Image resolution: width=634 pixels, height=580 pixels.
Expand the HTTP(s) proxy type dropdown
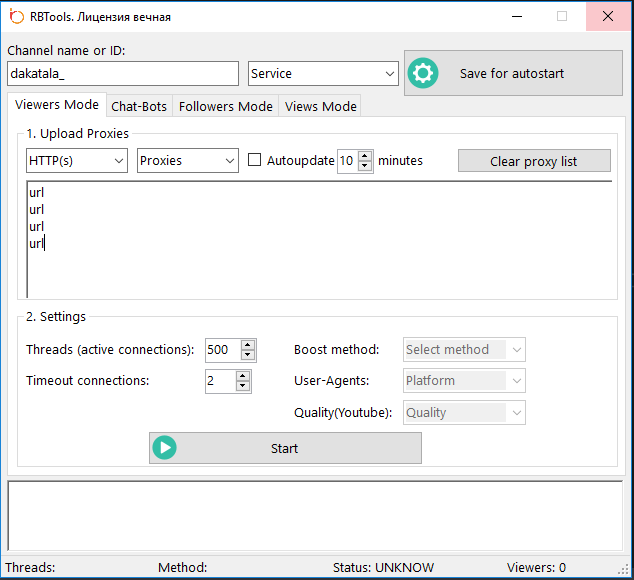click(77, 161)
